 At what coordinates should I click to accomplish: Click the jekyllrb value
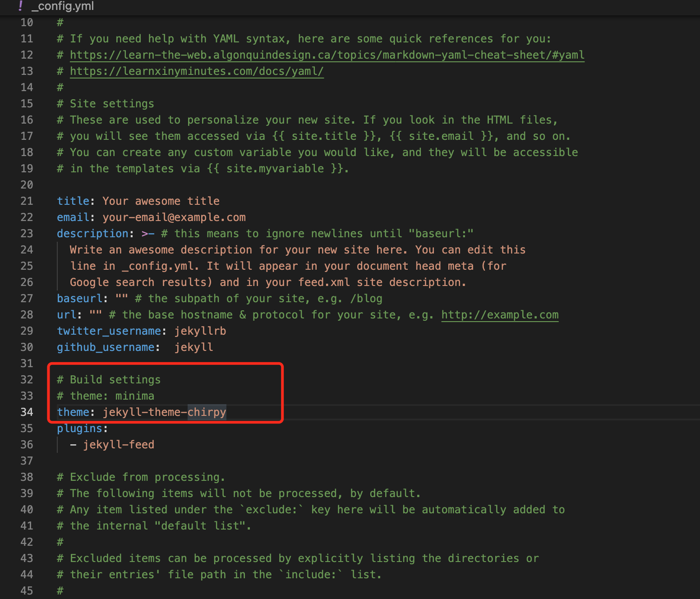click(200, 331)
